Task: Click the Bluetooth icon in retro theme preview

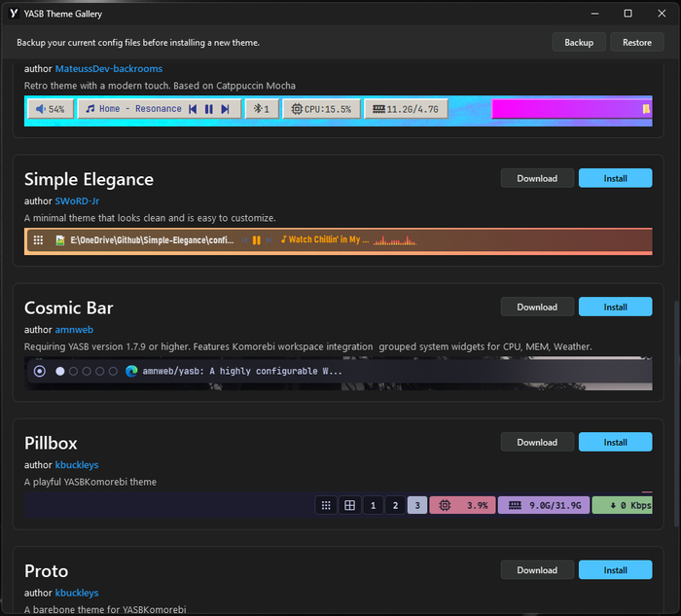Action: pos(257,109)
